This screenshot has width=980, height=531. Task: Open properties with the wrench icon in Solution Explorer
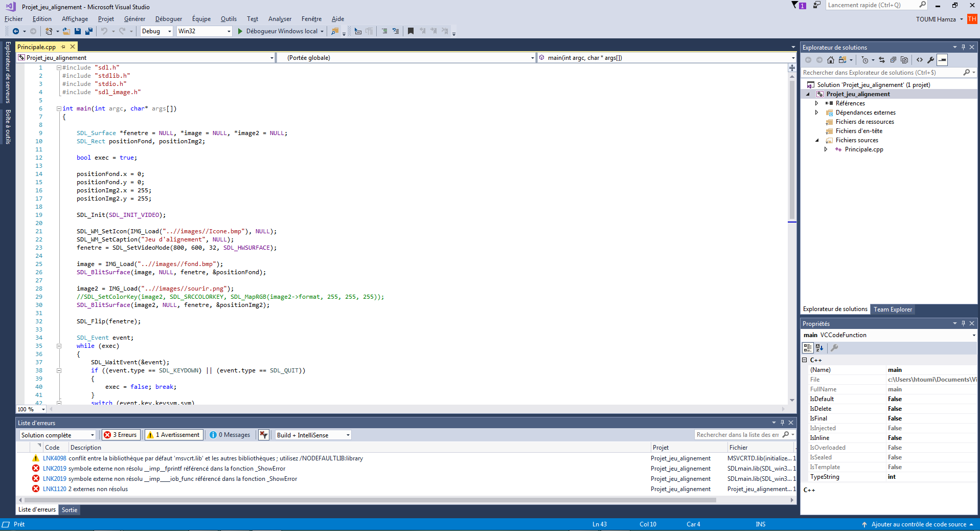tap(931, 60)
